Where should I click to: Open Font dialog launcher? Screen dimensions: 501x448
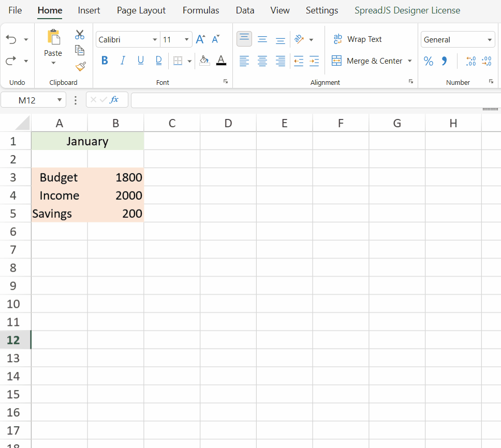pyautogui.click(x=226, y=81)
